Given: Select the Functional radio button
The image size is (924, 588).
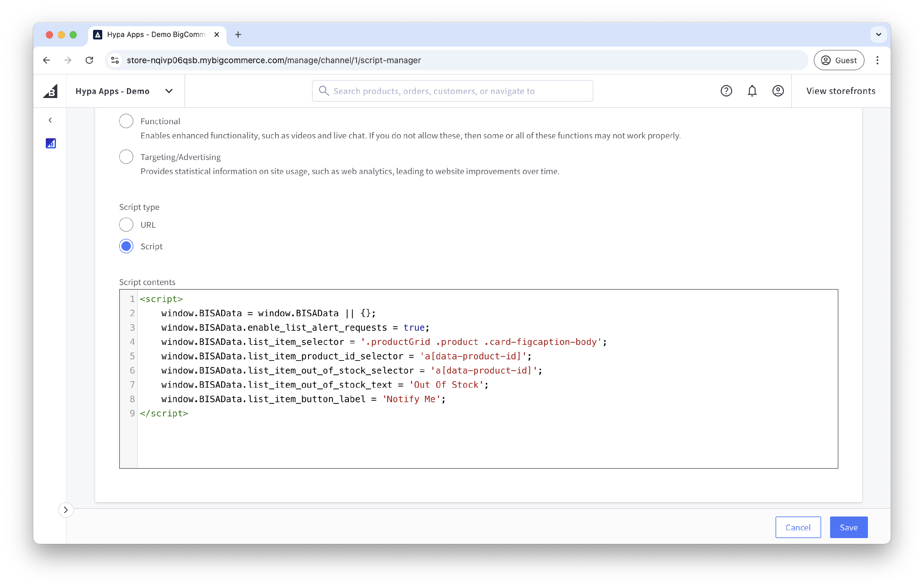Looking at the screenshot, I should pos(126,121).
